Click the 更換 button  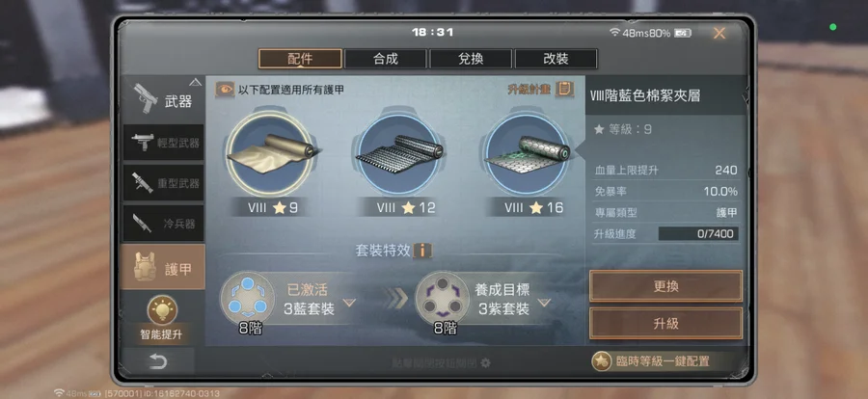point(665,286)
